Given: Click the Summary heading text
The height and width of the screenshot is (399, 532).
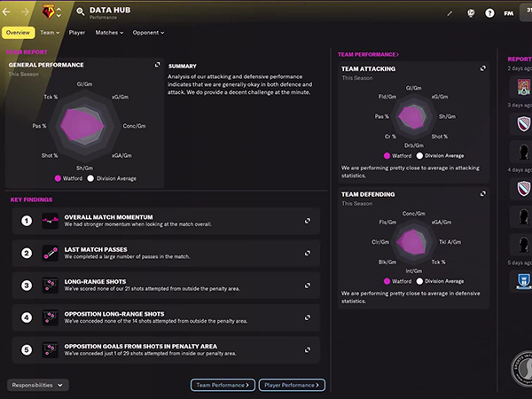Looking at the screenshot, I should 182,66.
